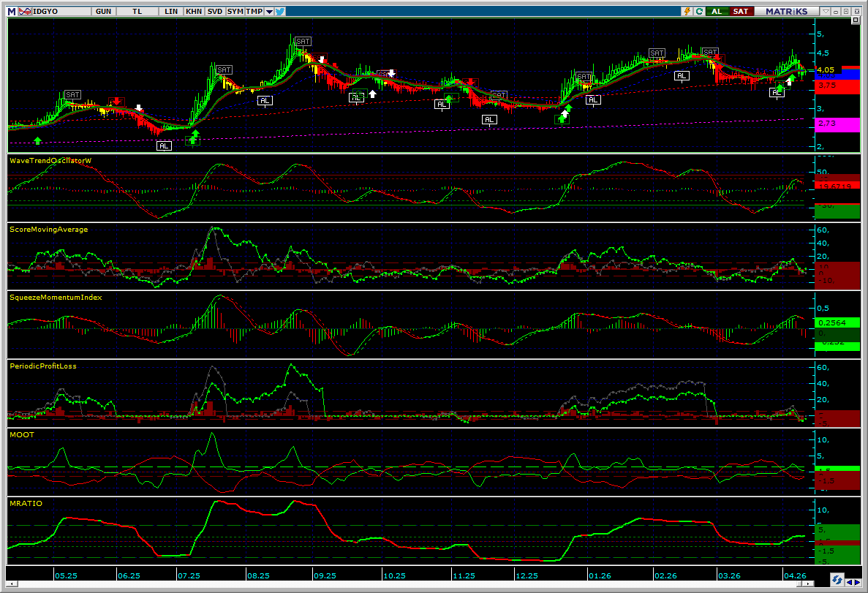This screenshot has width=868, height=593.
Task: Click the 07.25 date label
Action: [x=189, y=576]
